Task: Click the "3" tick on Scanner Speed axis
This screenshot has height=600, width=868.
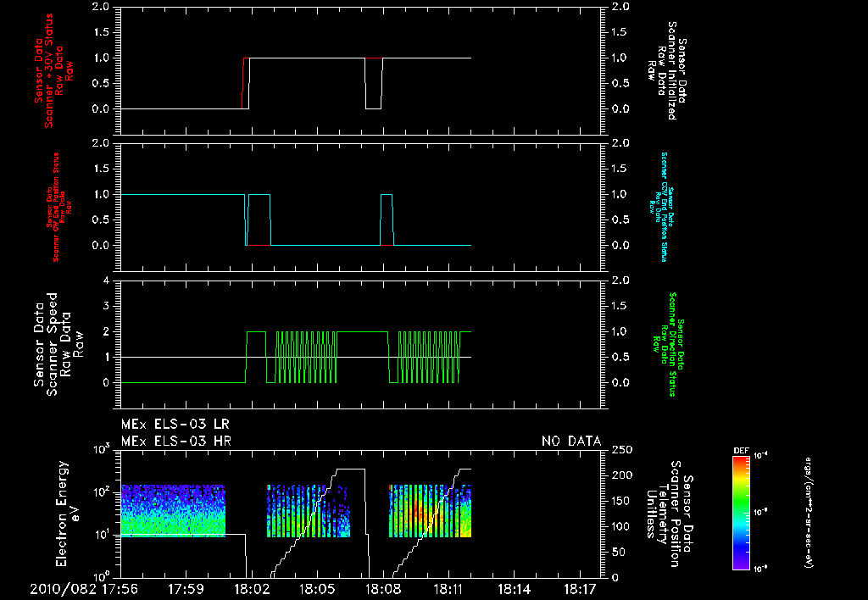Action: (x=106, y=306)
